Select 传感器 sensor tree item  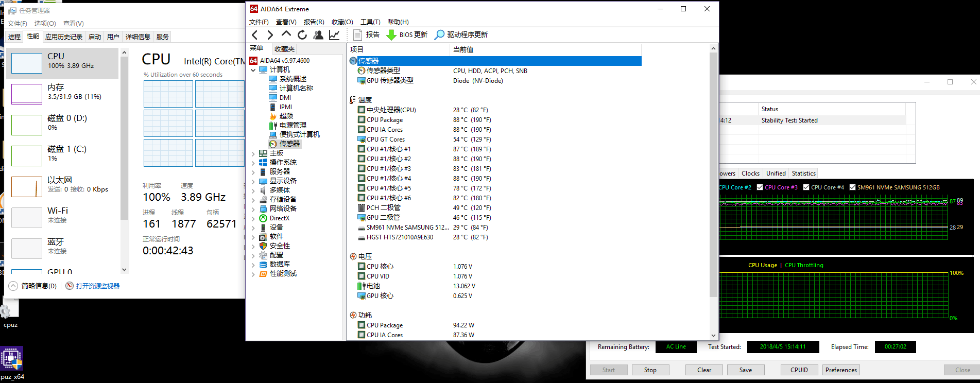[x=285, y=144]
